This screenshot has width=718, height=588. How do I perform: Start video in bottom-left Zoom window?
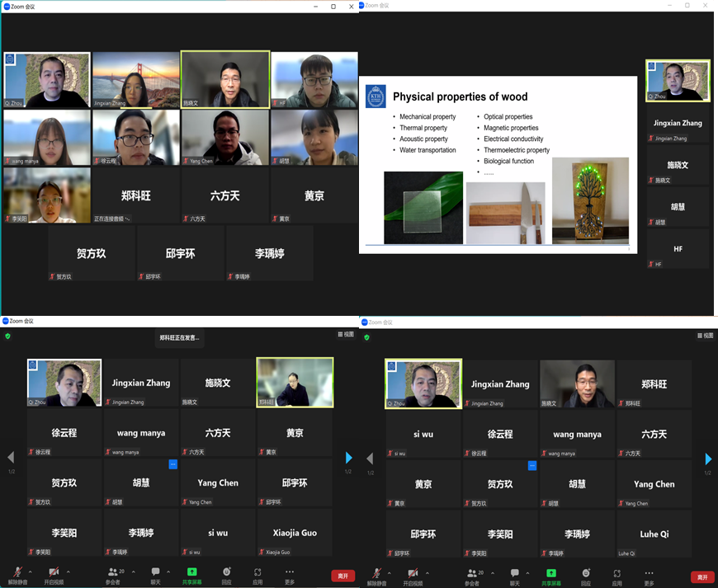54,573
